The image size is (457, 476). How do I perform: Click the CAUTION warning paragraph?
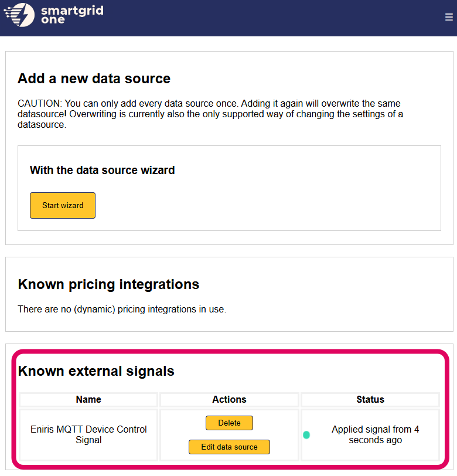pyautogui.click(x=211, y=114)
